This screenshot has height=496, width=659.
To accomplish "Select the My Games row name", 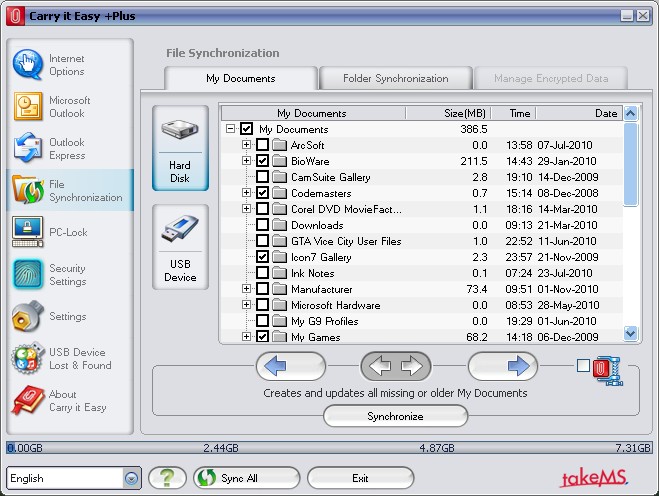I will (316, 337).
